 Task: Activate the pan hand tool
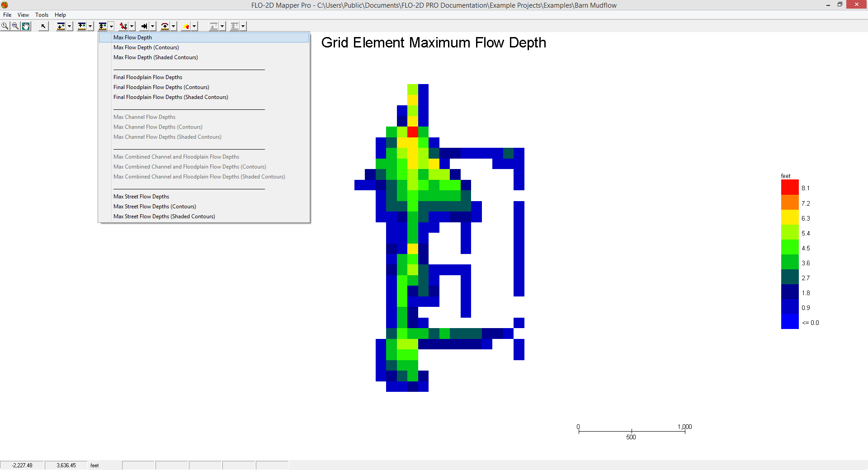26,26
